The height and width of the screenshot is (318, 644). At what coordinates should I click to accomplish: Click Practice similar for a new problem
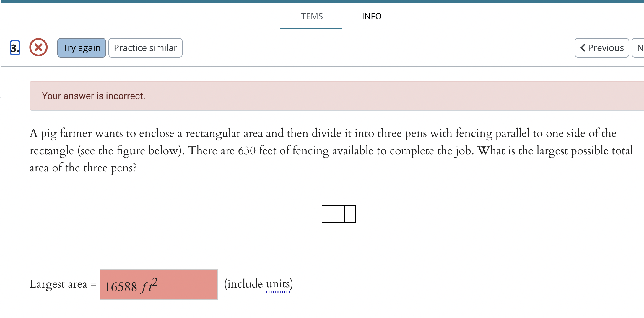coord(145,47)
